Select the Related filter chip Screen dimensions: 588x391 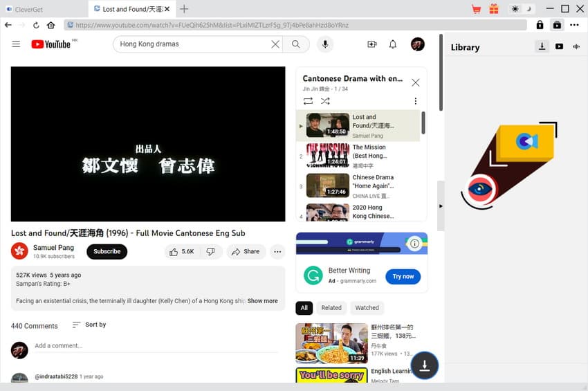(331, 308)
